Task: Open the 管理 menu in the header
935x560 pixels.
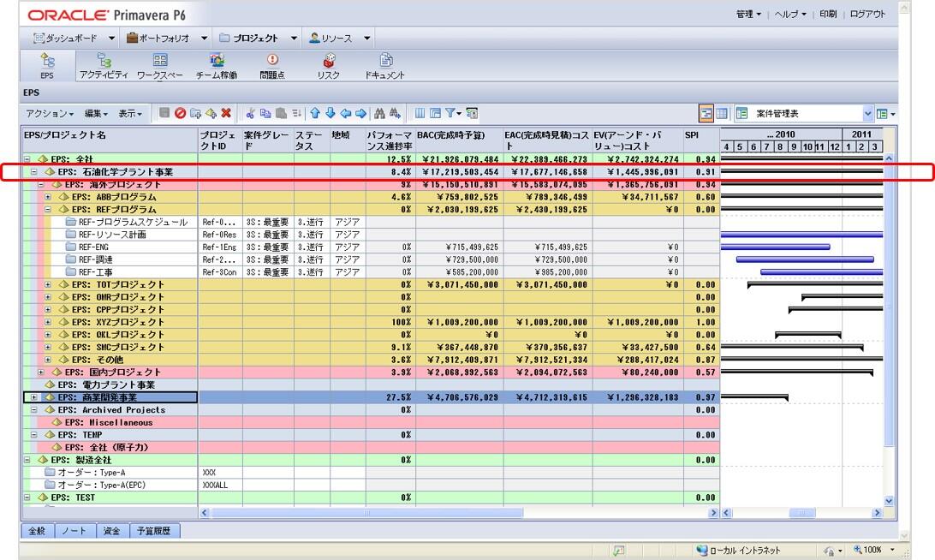Action: point(748,14)
